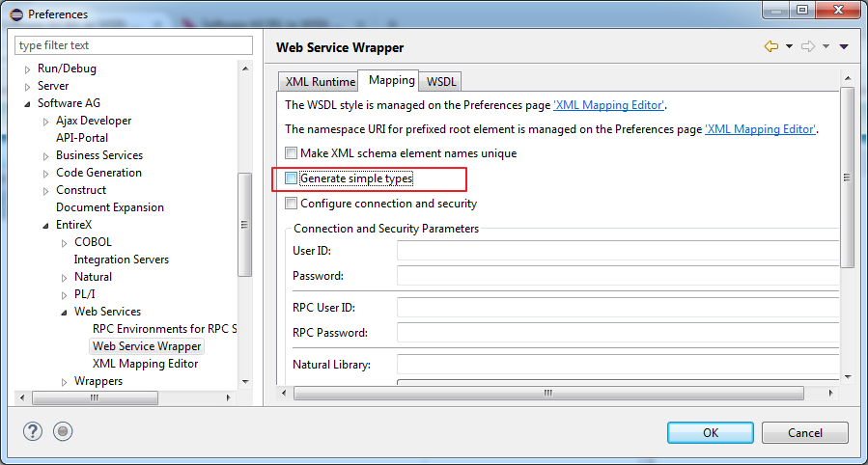Click right pane vertical scrollbar thumb
Screen dimensions: 868x465
pos(847,178)
